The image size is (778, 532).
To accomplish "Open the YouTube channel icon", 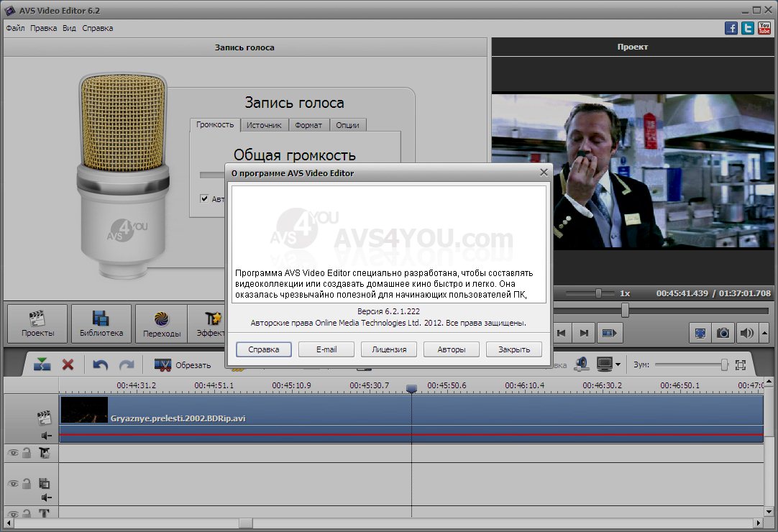I will click(x=764, y=28).
